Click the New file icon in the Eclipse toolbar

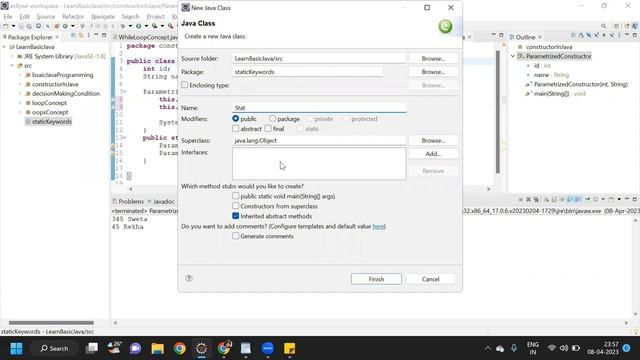6,26
